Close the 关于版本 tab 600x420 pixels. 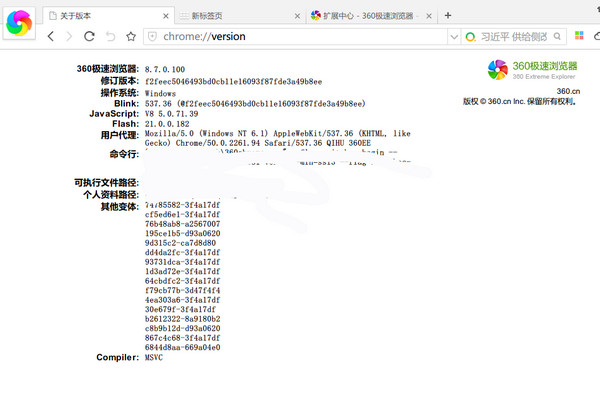(166, 16)
